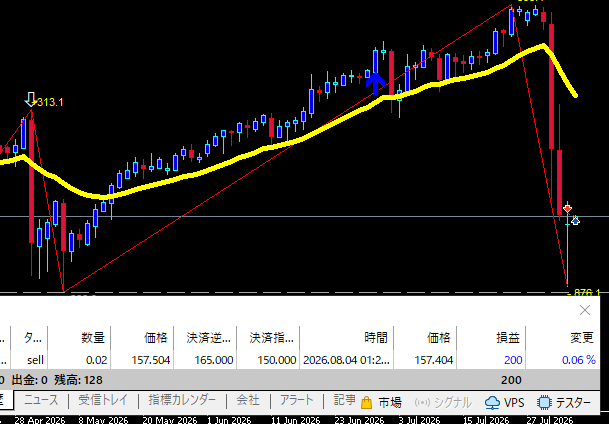609x424 pixels.
Task: Select the sell type cell
Action: click(x=30, y=360)
